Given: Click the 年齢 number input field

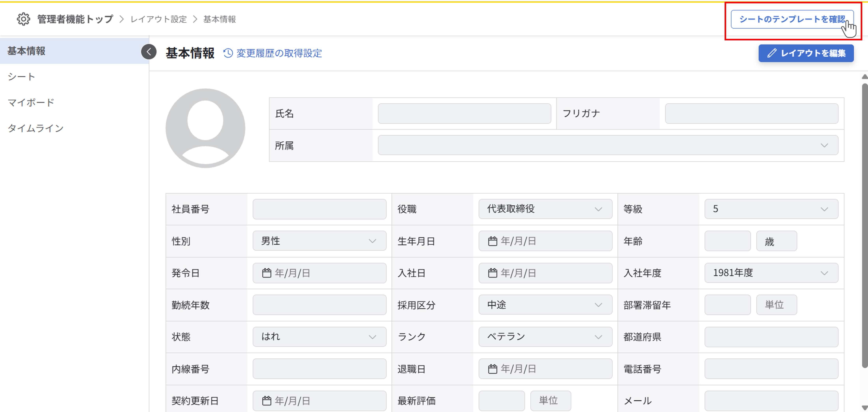Looking at the screenshot, I should point(728,241).
